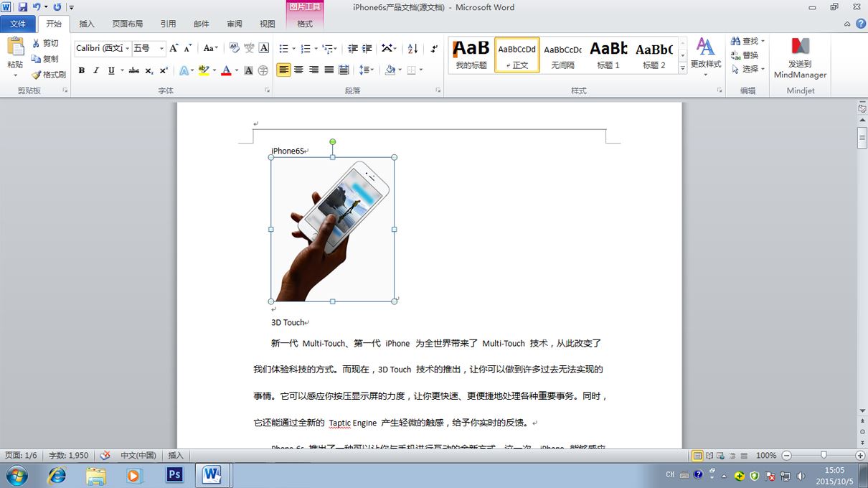This screenshot has height=488, width=868.
Task: Decrease the paragraph indent
Action: tap(352, 48)
